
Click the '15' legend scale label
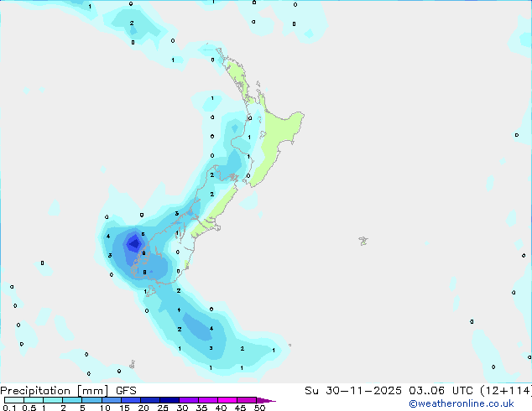(124, 408)
